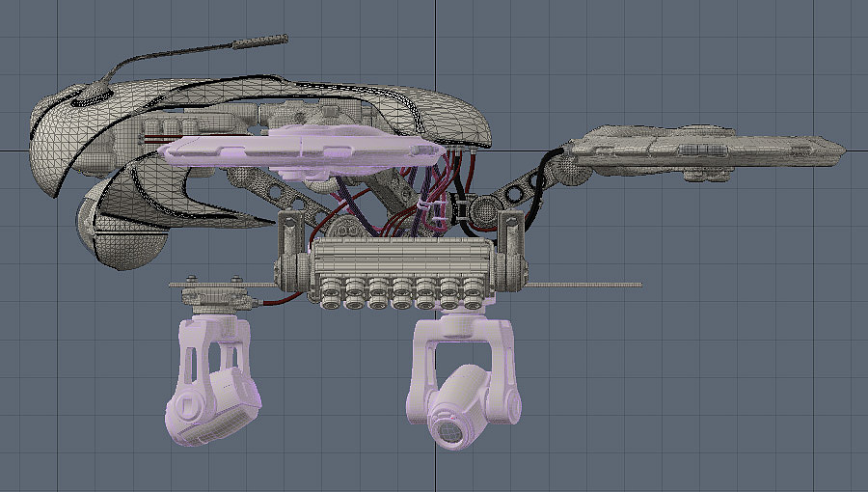
Task: Select the long pod on the right arm
Action: [706, 151]
